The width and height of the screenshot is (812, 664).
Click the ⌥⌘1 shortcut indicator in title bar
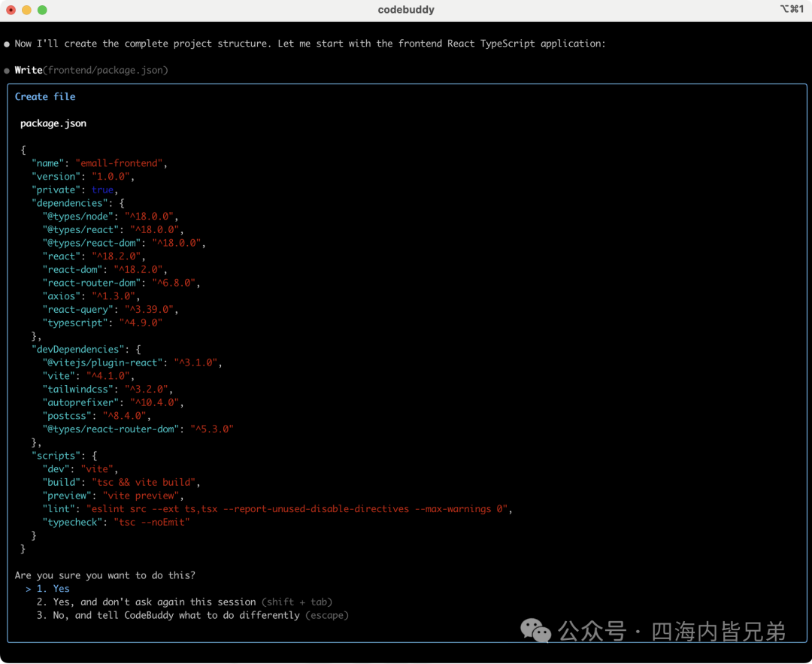click(792, 9)
